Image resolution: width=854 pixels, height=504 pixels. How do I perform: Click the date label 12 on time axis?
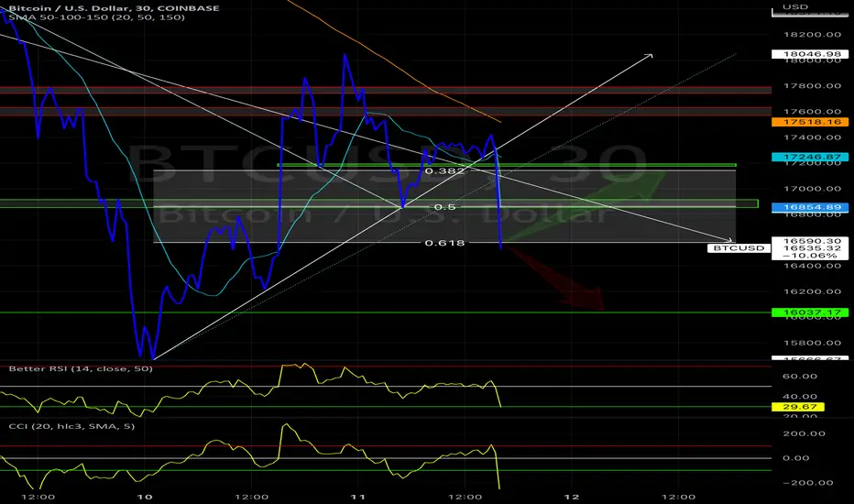[572, 497]
